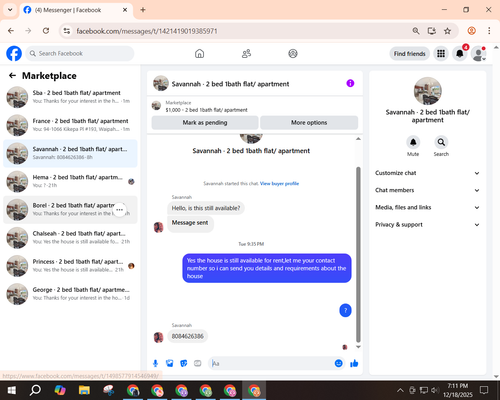Open the Groups icon in top navigation
This screenshot has width=500, height=400.
(x=293, y=53)
